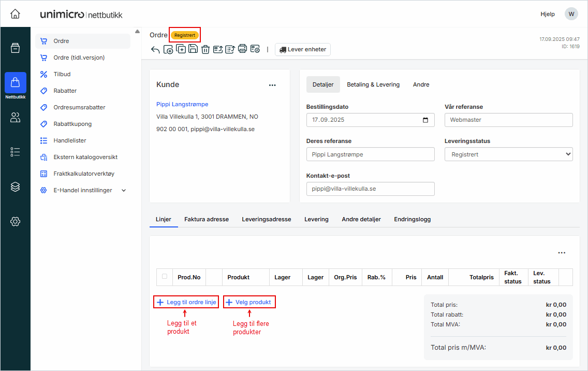Image resolution: width=588 pixels, height=371 pixels.
Task: Click the save order floppy disk icon
Action: click(193, 49)
